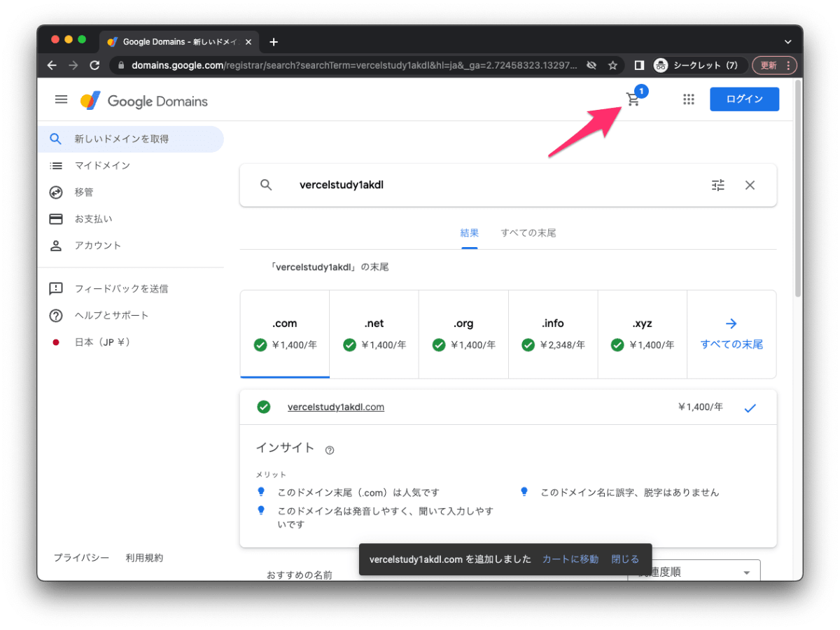Click Send feedback in the sidebar
Screen dimensions: 840x630
131,288
